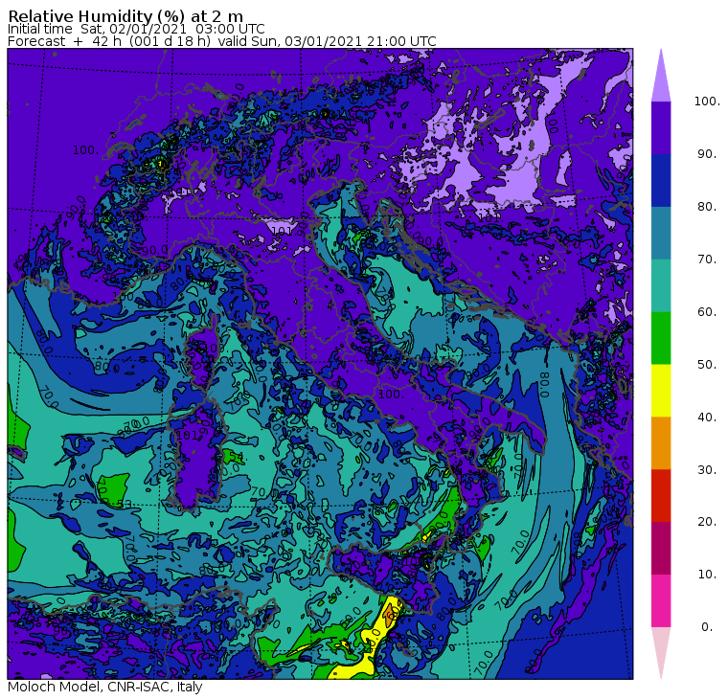
Task: Click the '100.' legend scale label
Action: 707,102
